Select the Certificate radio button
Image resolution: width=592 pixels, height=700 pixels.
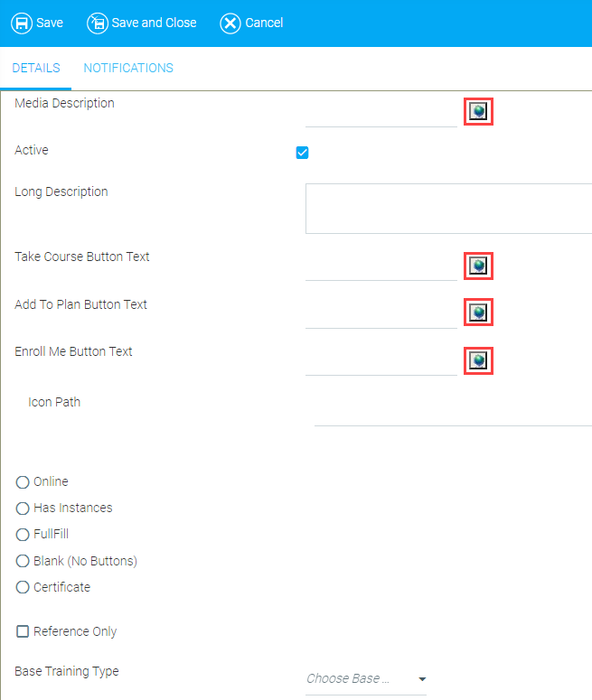(23, 587)
